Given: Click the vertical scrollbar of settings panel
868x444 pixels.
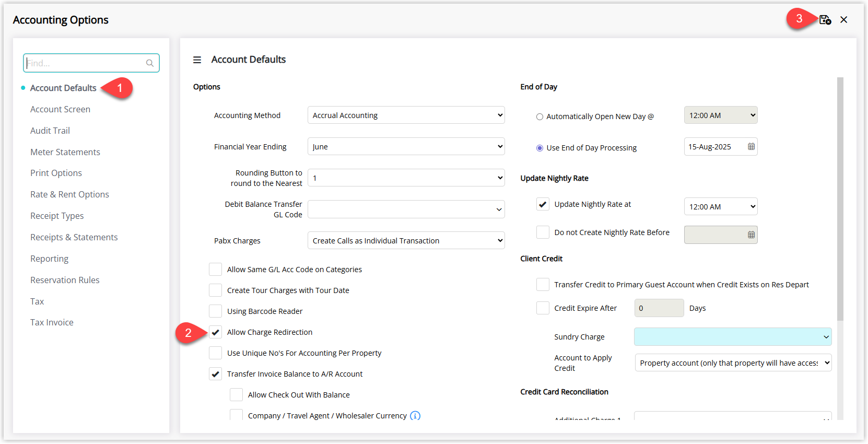Looking at the screenshot, I should [x=840, y=198].
